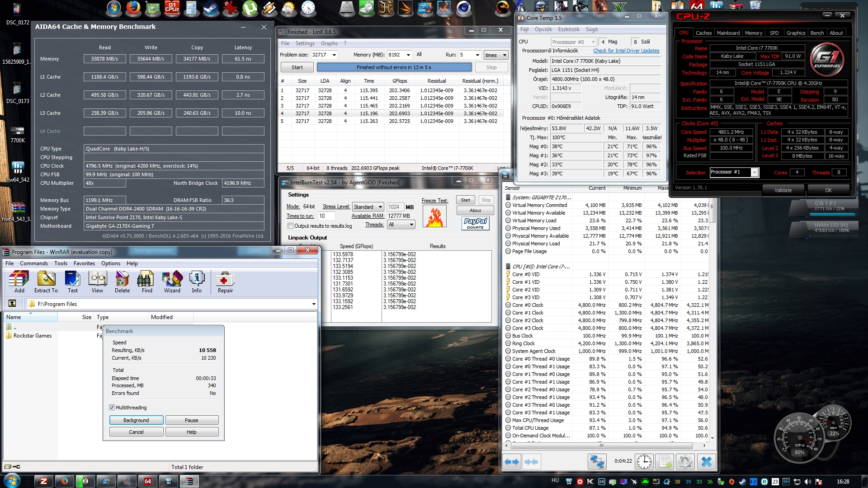This screenshot has width=868, height=488.
Task: Open the times dropdown in LinX
Action: point(496,55)
